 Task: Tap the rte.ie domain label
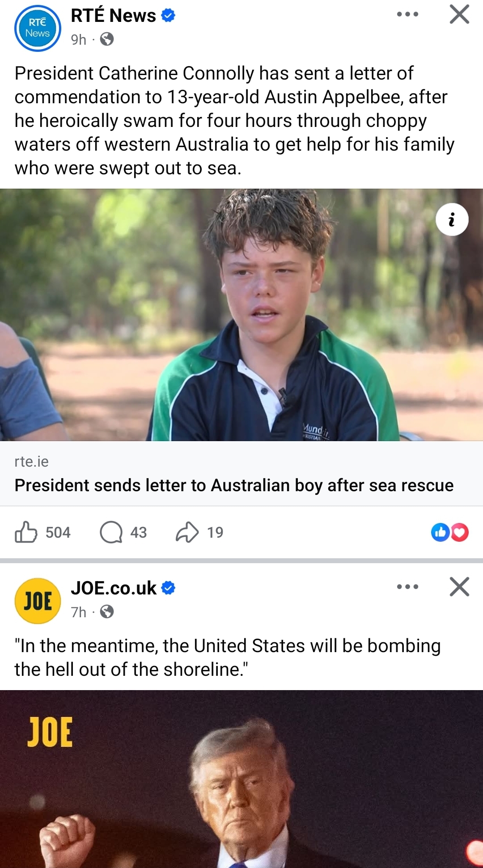click(x=31, y=461)
